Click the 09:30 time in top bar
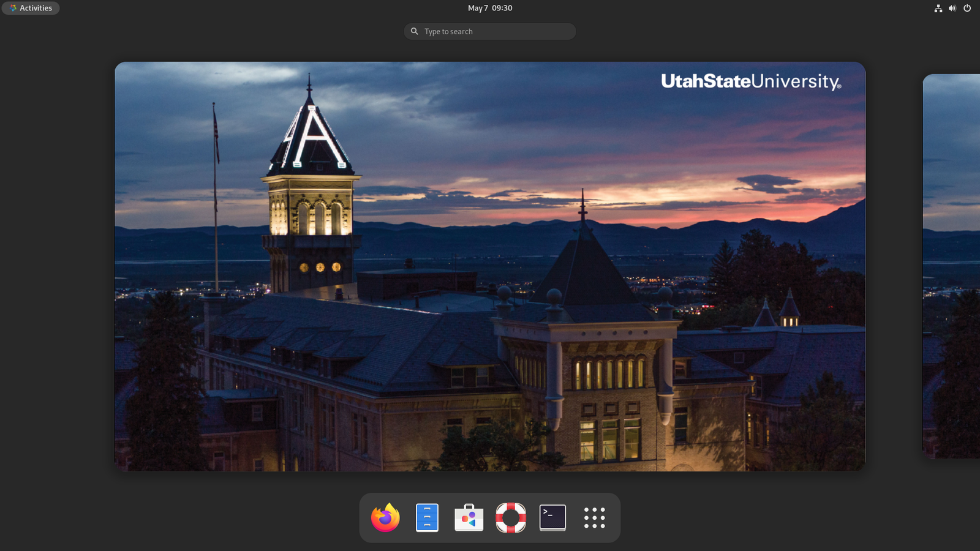980x551 pixels. tap(502, 8)
